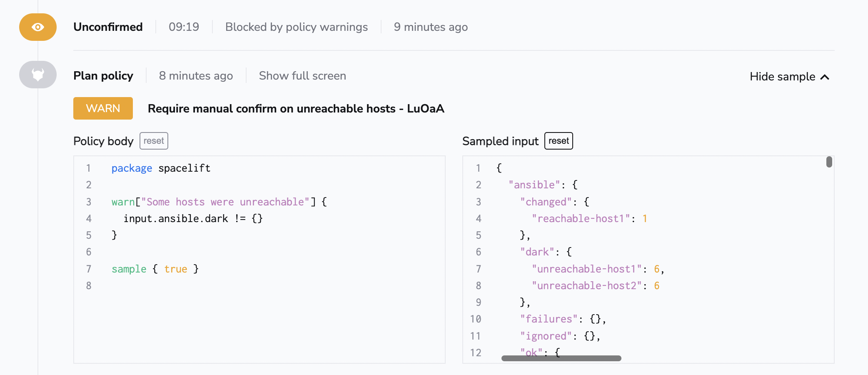868x375 pixels.
Task: Click the policy name Require manual confirm link
Action: tap(296, 109)
